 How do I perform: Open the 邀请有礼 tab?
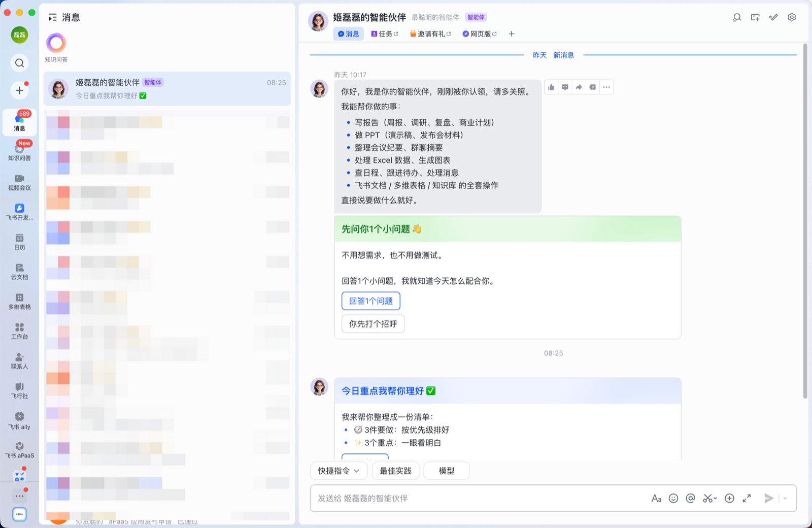pos(430,34)
